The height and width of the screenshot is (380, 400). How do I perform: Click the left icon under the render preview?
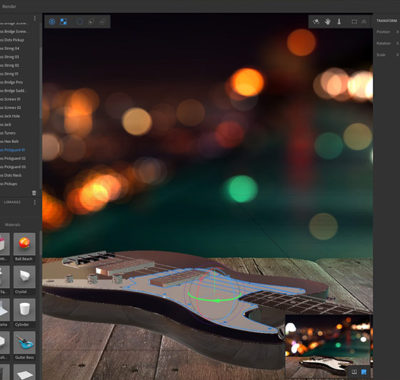pyautogui.click(x=354, y=371)
